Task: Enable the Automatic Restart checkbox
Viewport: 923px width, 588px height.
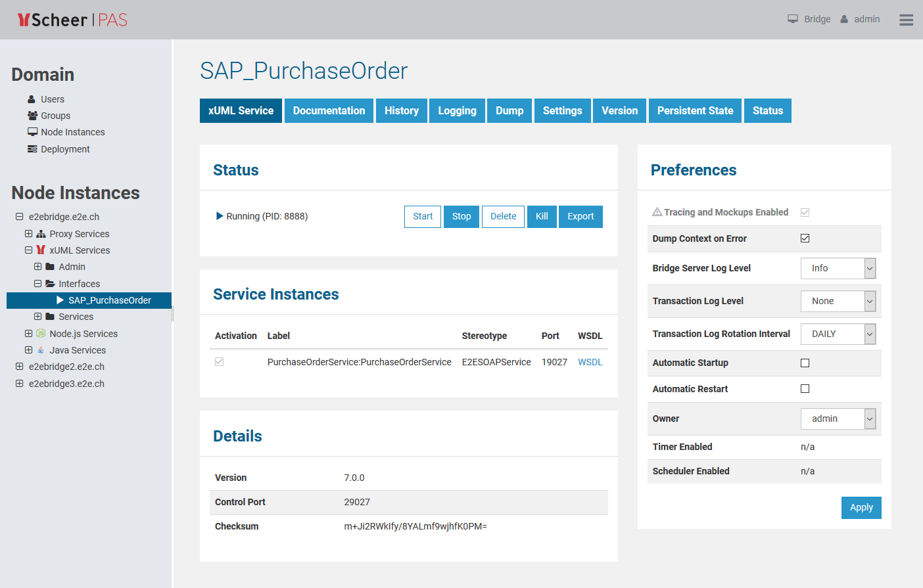Action: [x=805, y=389]
